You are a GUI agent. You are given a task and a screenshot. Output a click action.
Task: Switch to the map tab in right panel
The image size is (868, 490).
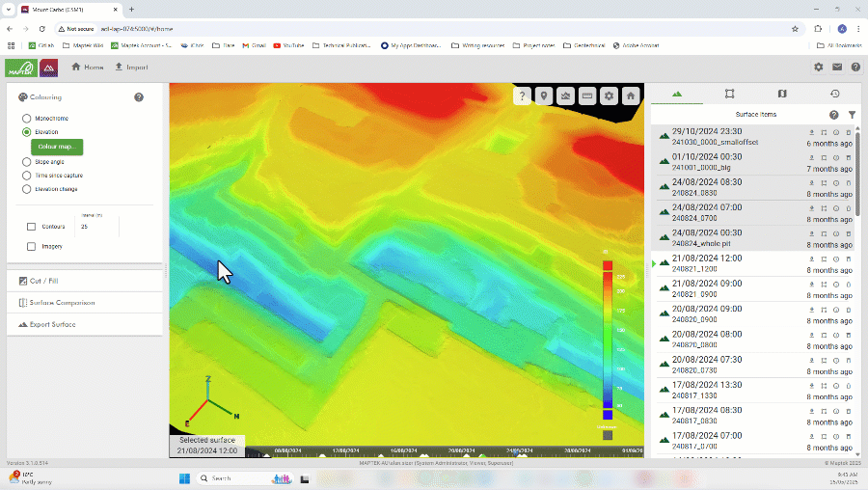pos(782,94)
